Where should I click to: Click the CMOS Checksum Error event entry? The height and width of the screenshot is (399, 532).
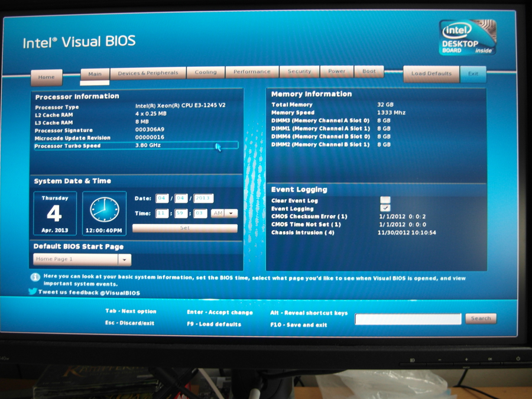point(348,216)
